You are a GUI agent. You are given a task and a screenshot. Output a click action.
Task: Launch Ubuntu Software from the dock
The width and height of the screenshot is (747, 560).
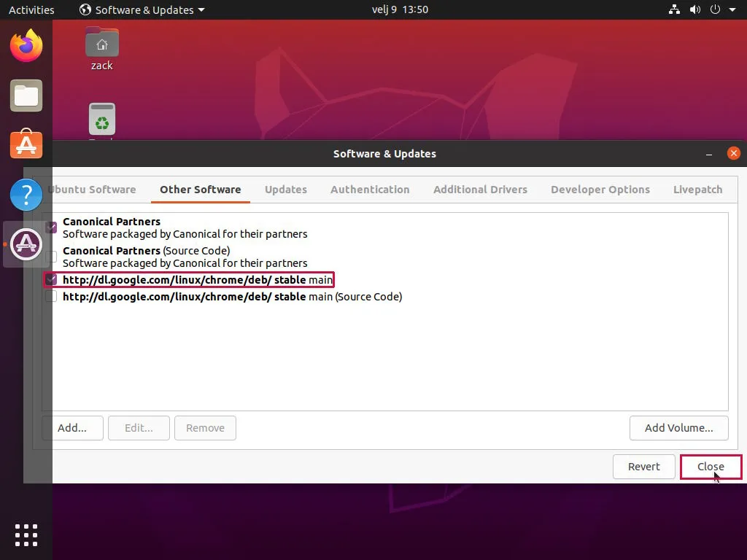[26, 144]
